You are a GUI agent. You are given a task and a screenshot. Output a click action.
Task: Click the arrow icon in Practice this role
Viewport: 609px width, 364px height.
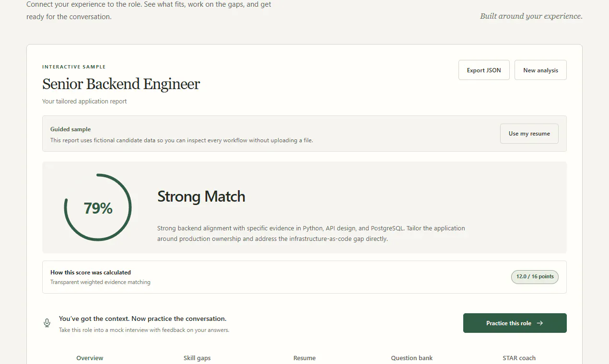[x=540, y=323]
